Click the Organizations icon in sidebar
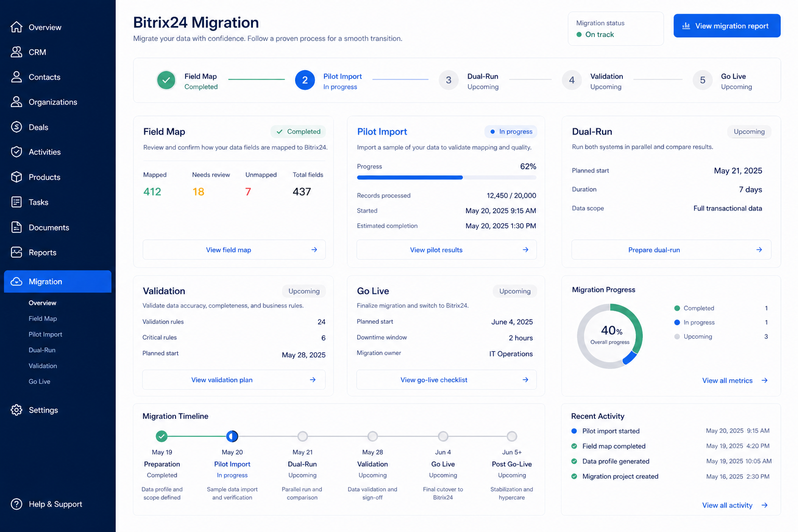The width and height of the screenshot is (798, 532). point(17,102)
